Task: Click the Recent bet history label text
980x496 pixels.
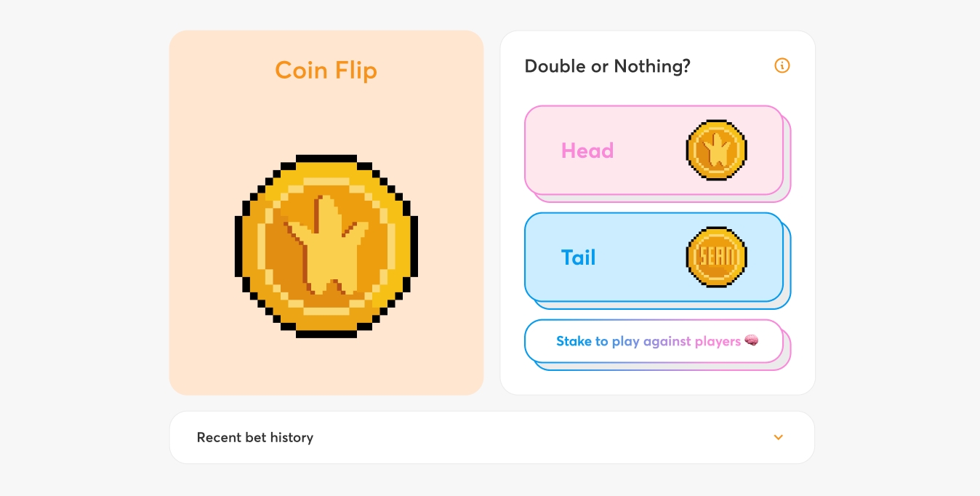Action: tap(255, 437)
